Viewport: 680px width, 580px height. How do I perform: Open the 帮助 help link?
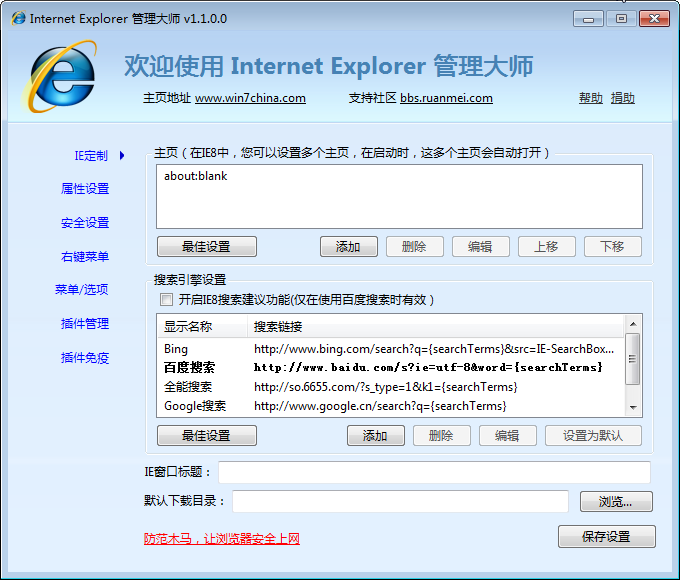[x=591, y=98]
